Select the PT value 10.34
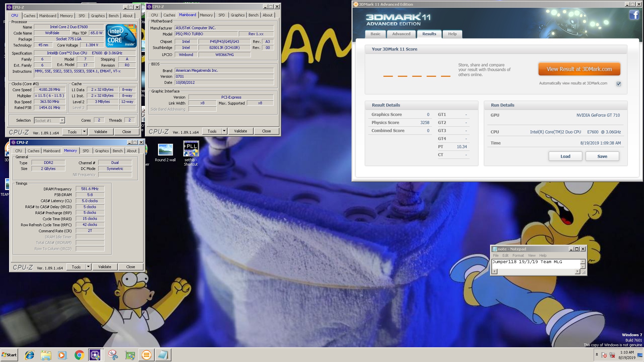Image resolution: width=644 pixels, height=362 pixels. (x=462, y=147)
